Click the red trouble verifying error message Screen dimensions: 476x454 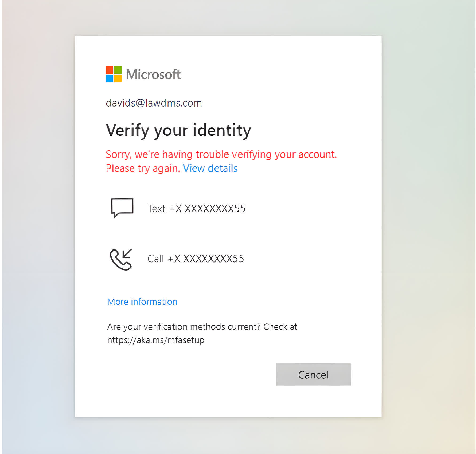[221, 162]
